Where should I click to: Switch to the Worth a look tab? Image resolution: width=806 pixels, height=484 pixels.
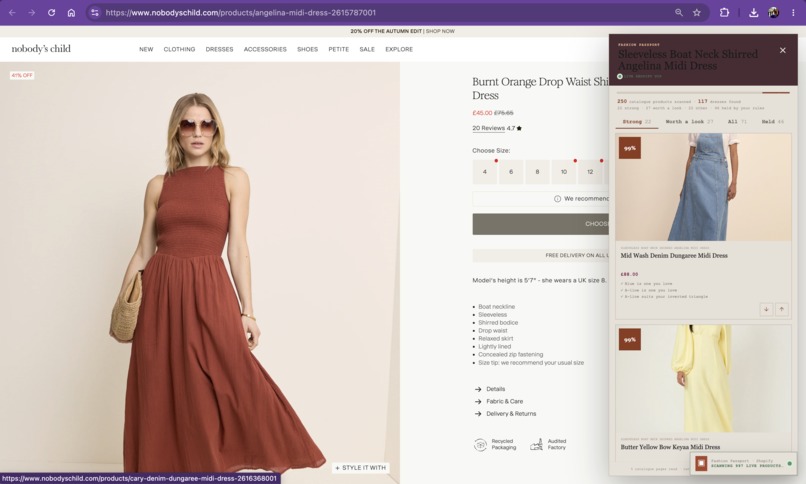689,122
